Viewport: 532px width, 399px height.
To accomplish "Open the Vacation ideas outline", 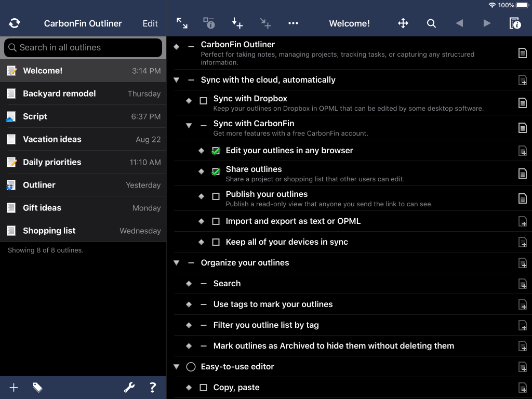I will point(83,139).
